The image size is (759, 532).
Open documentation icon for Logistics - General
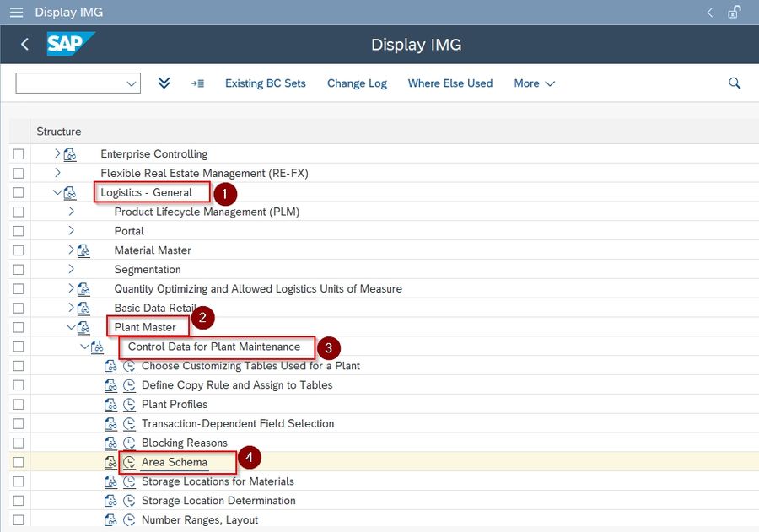pyautogui.click(x=70, y=193)
